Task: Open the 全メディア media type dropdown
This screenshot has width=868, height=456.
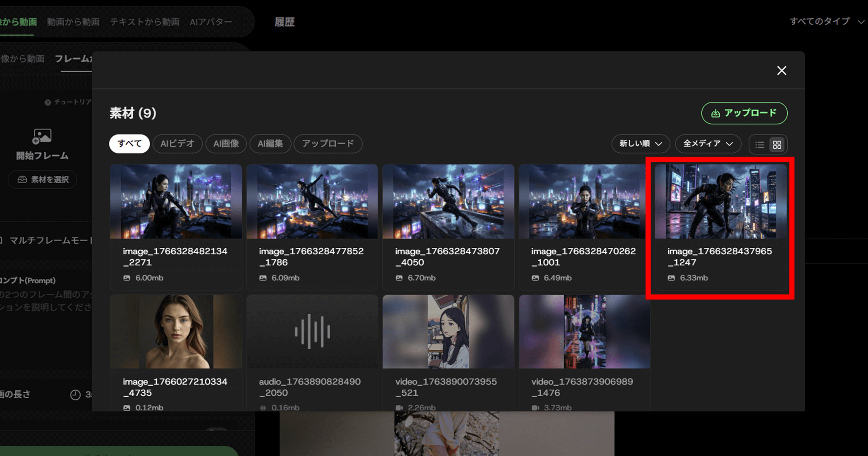Action: (x=708, y=144)
